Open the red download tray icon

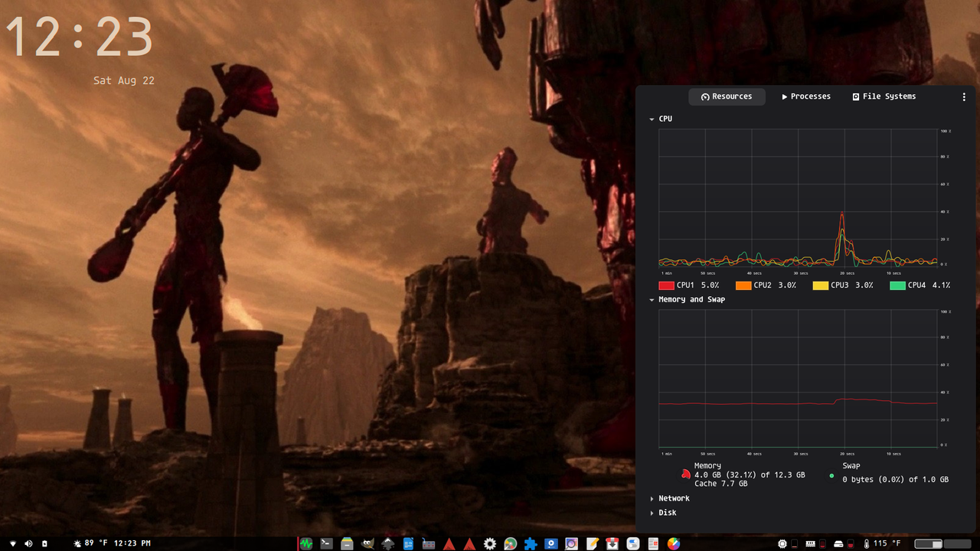(612, 543)
